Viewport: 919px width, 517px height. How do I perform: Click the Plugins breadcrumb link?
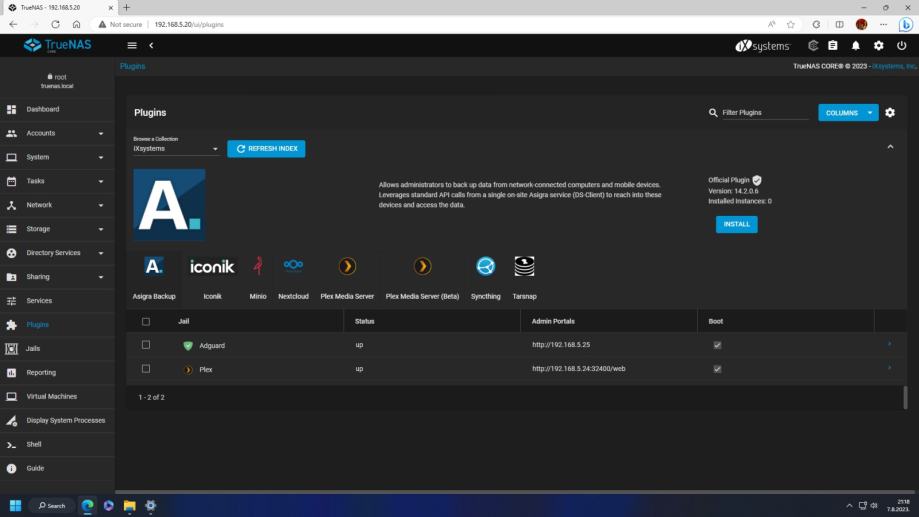[x=132, y=66]
